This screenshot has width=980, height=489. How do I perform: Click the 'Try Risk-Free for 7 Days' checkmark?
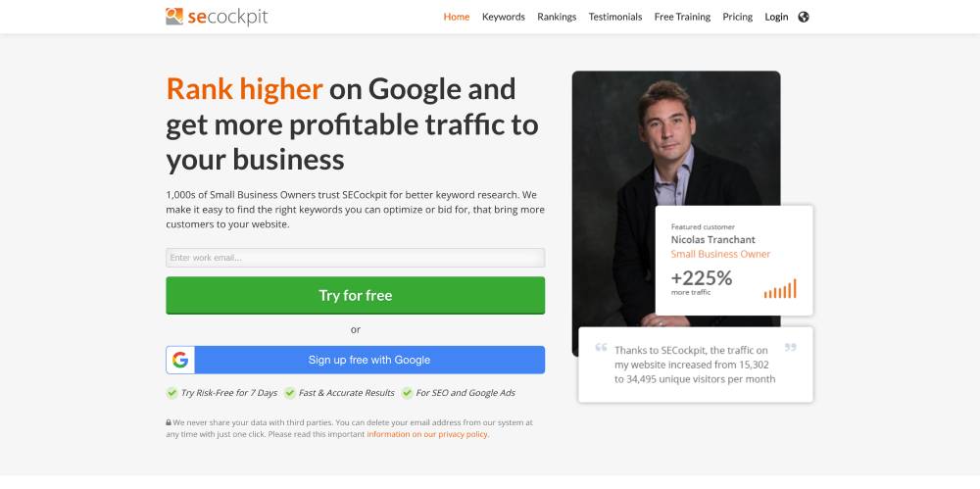[171, 393]
